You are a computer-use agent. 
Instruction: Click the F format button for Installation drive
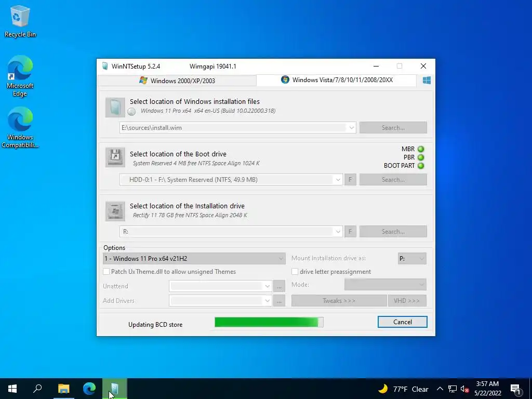click(x=351, y=232)
